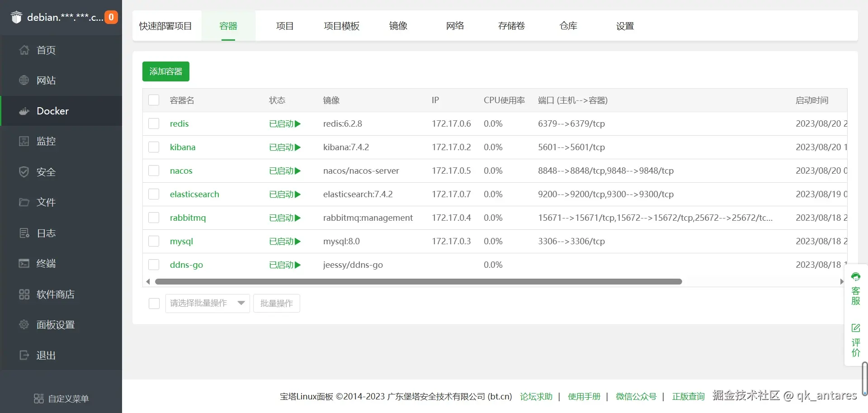This screenshot has height=413, width=868.
Task: Click the 批量操作 button
Action: pos(277,303)
